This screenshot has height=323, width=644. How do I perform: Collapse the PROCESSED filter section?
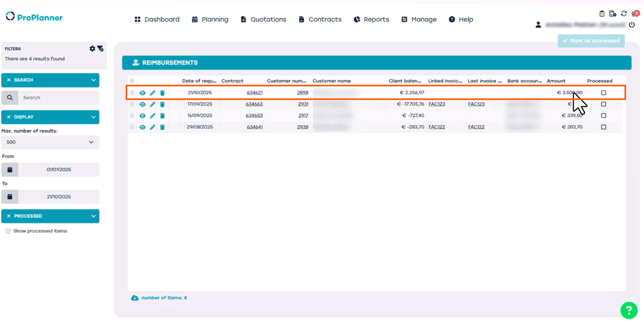(x=94, y=216)
